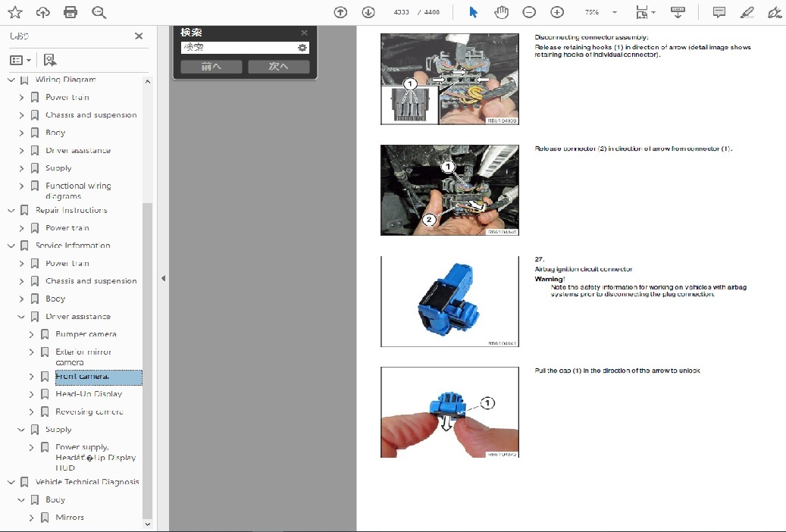Viewport: 786px width, 532px height.
Task: Go to next page with down arrow
Action: [x=368, y=12]
